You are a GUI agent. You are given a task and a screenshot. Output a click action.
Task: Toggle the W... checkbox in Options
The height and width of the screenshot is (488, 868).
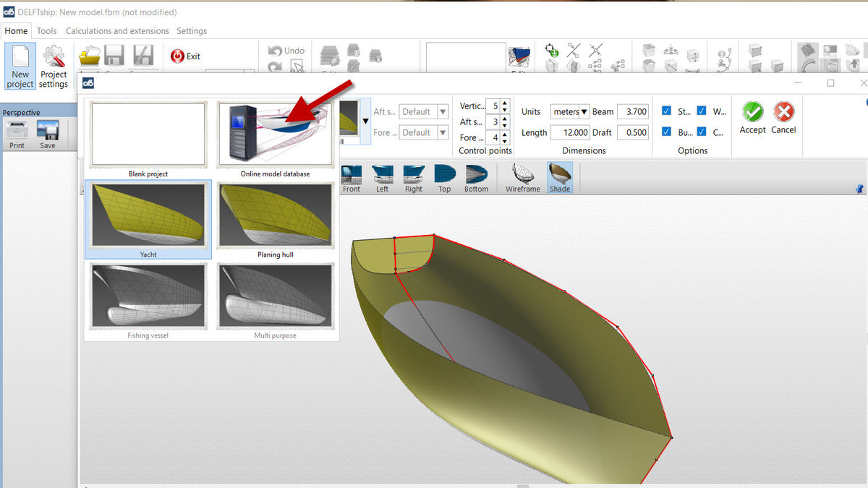702,111
